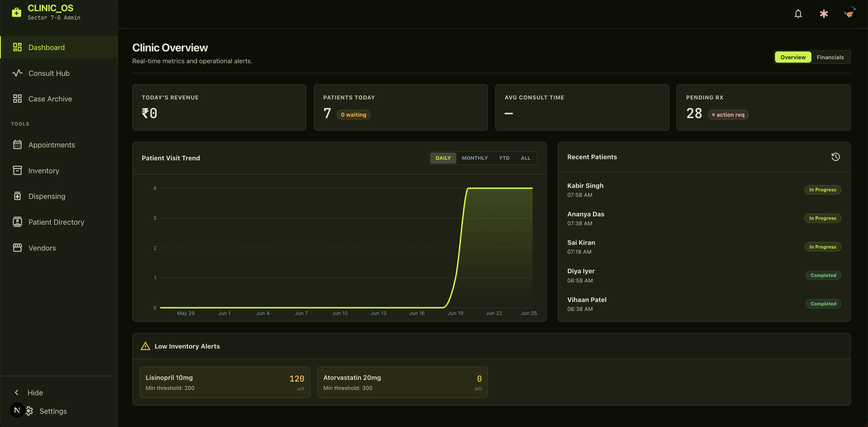Go to Consult Hub
The image size is (868, 427).
(59, 73)
